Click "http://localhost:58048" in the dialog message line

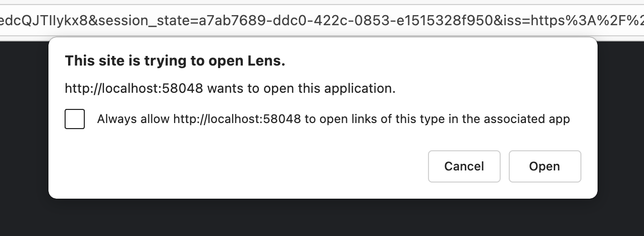pyautogui.click(x=134, y=89)
